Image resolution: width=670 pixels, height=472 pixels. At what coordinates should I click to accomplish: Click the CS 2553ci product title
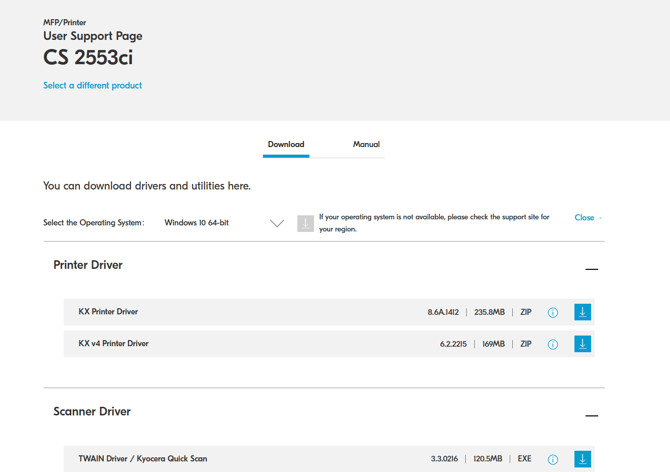(88, 57)
